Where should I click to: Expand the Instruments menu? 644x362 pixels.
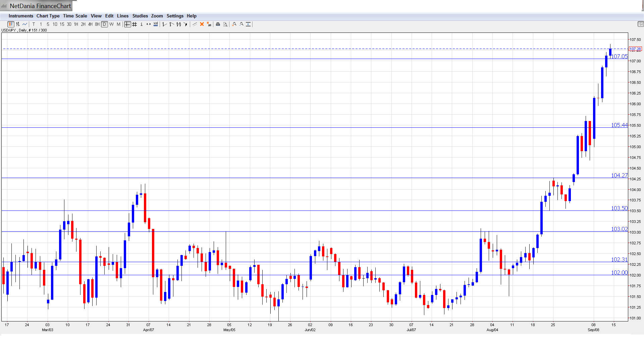[21, 16]
